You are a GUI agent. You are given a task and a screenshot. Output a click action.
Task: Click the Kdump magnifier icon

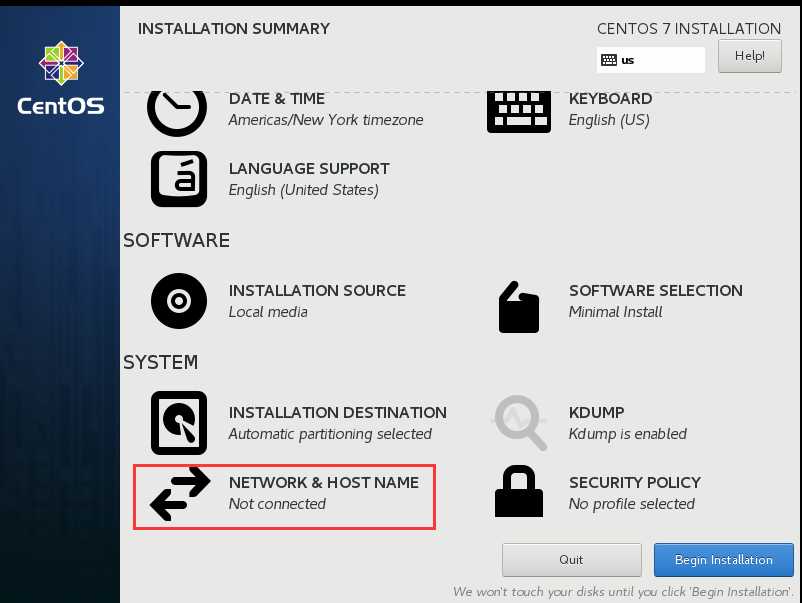[x=520, y=422]
